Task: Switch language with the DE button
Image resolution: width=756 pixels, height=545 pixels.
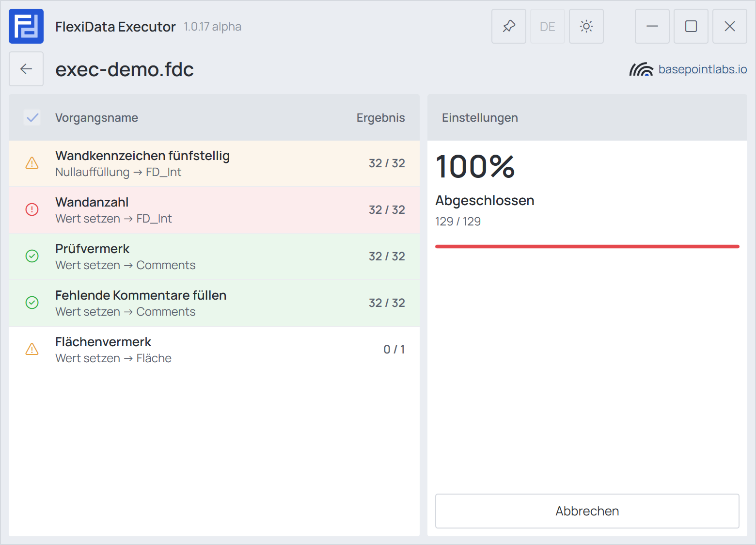Action: tap(548, 26)
